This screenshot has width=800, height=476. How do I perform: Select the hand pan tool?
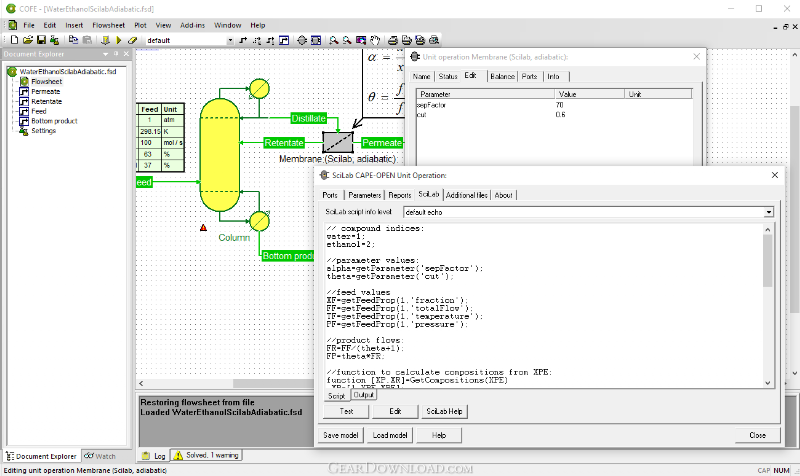(x=375, y=40)
